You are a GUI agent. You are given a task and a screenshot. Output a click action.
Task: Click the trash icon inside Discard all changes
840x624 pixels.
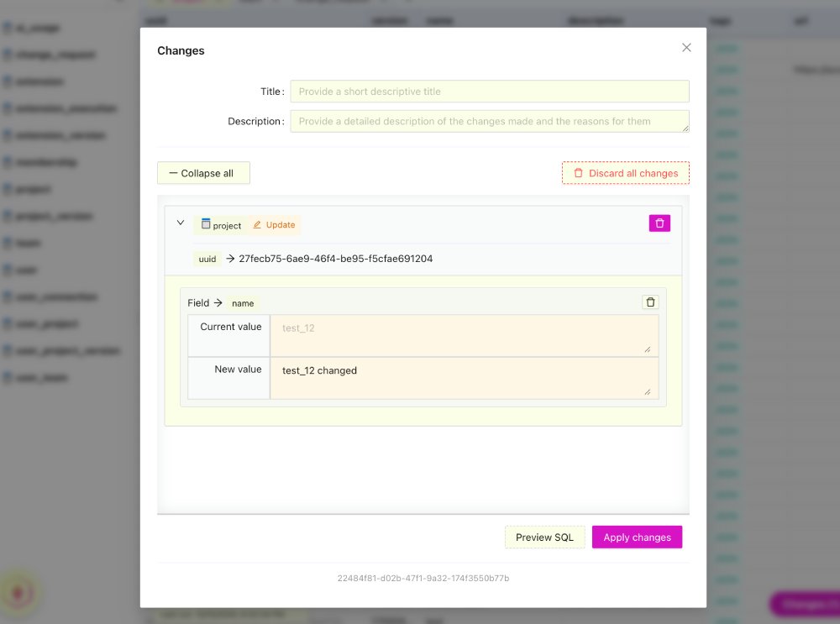click(x=577, y=172)
